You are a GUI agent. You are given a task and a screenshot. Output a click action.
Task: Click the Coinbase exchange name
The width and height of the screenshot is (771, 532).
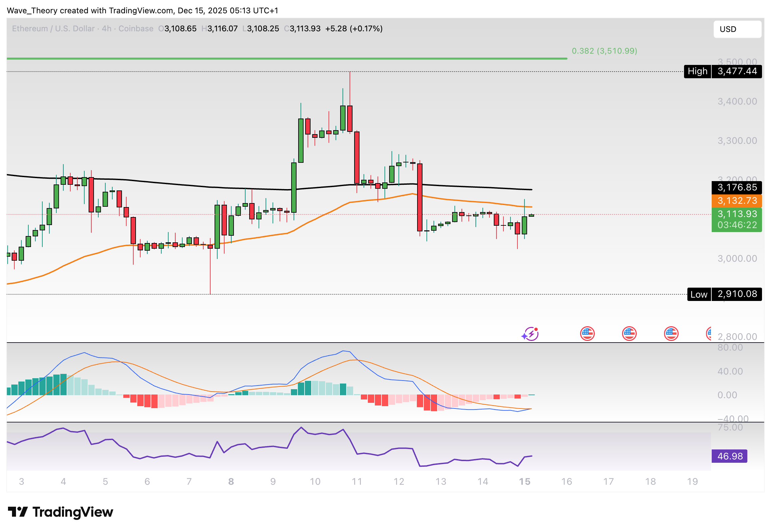pyautogui.click(x=136, y=29)
